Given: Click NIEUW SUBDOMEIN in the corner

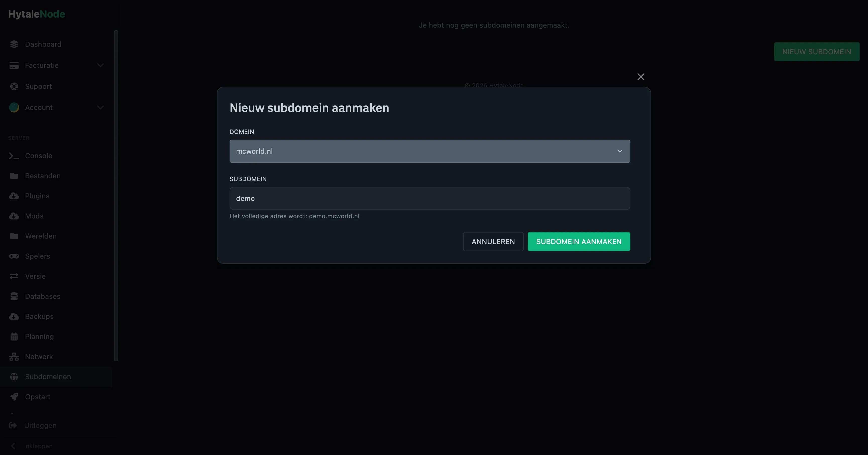Looking at the screenshot, I should (x=817, y=51).
